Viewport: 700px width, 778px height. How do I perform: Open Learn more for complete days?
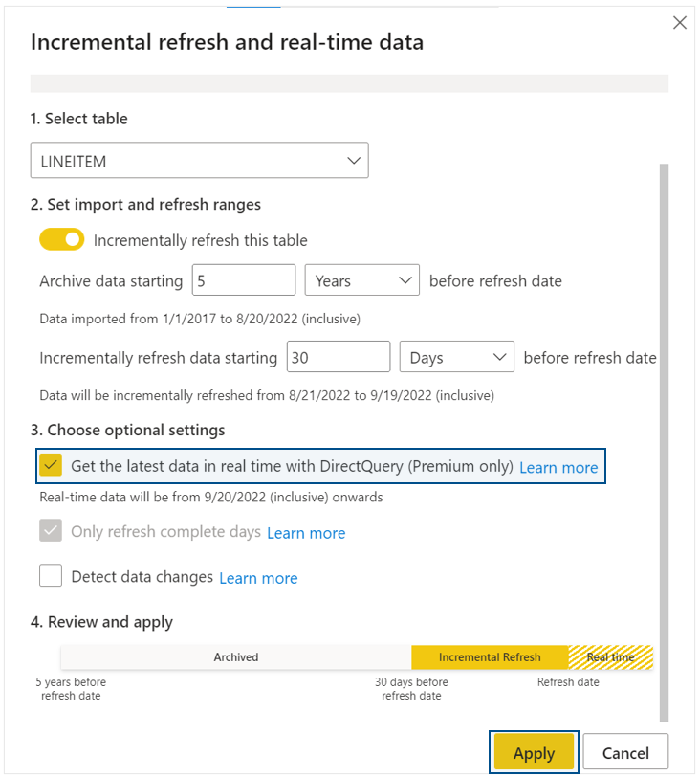pos(306,533)
